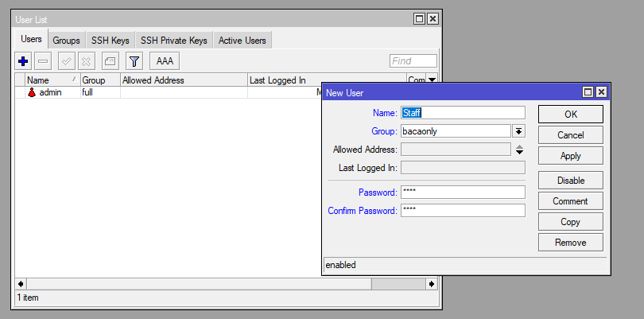Open the Active Users tab
Screen dimensions: 644x319
(242, 41)
